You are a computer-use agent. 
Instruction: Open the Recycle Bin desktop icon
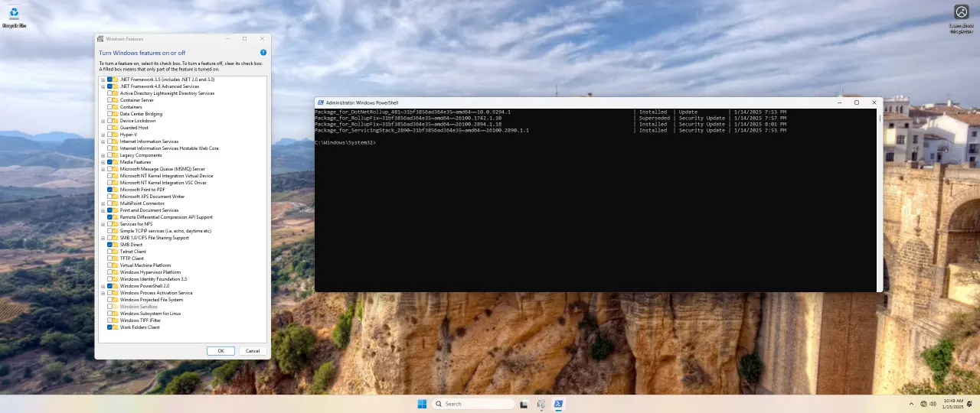coord(14,16)
